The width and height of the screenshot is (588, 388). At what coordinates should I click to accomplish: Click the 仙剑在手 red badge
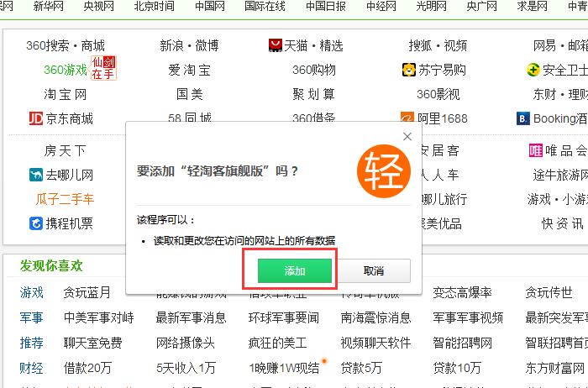[103, 68]
